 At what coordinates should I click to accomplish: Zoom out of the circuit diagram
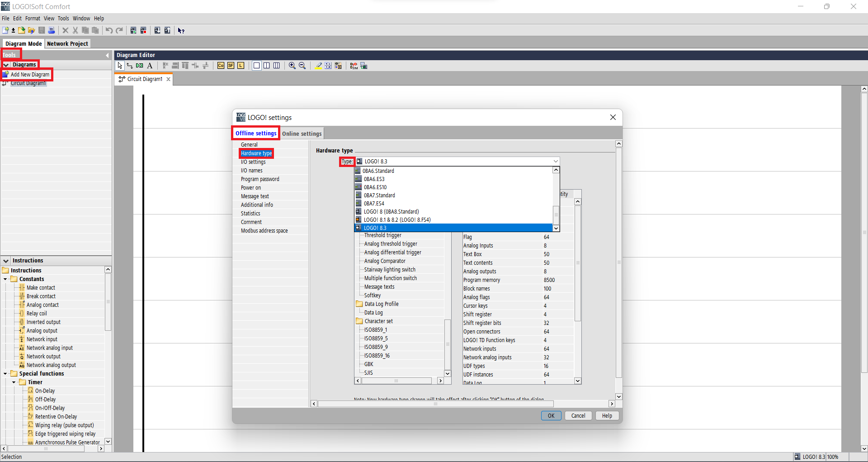pos(302,66)
